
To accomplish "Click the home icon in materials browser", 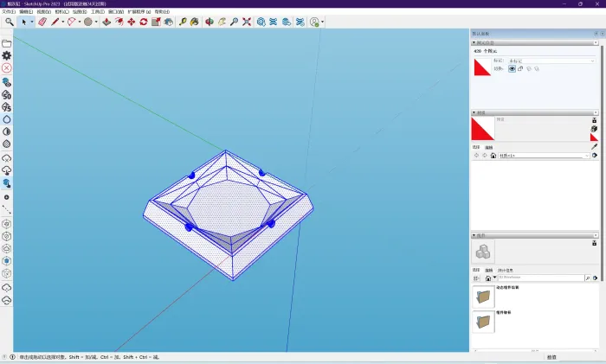I will click(493, 156).
